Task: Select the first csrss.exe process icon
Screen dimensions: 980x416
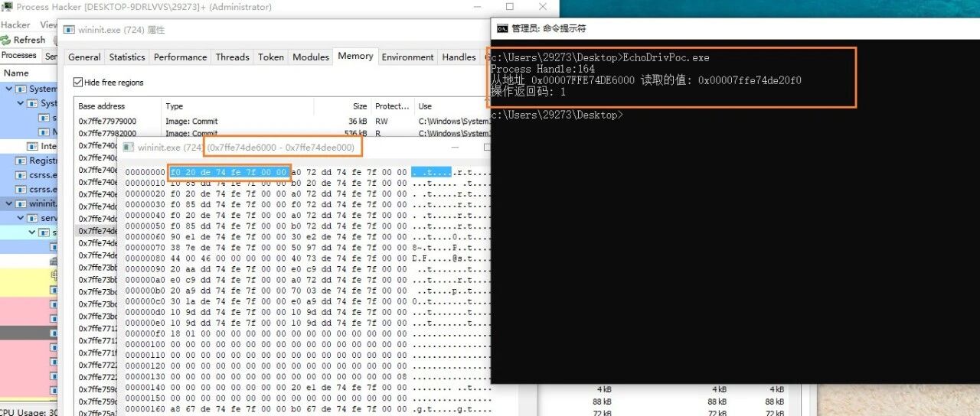Action: [21, 175]
